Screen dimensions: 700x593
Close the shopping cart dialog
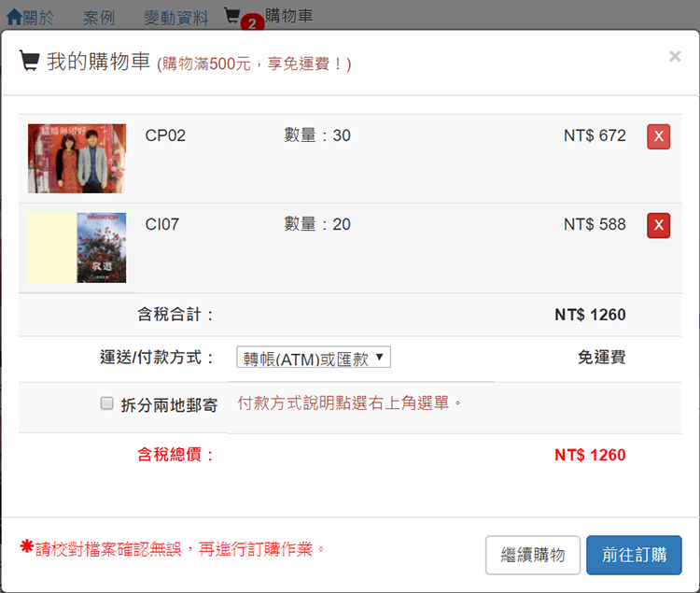674,57
